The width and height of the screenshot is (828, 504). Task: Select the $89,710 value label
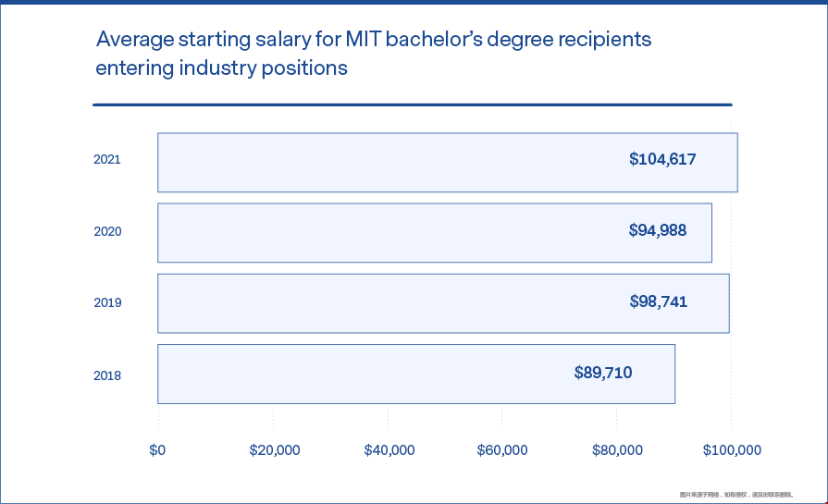[603, 373]
